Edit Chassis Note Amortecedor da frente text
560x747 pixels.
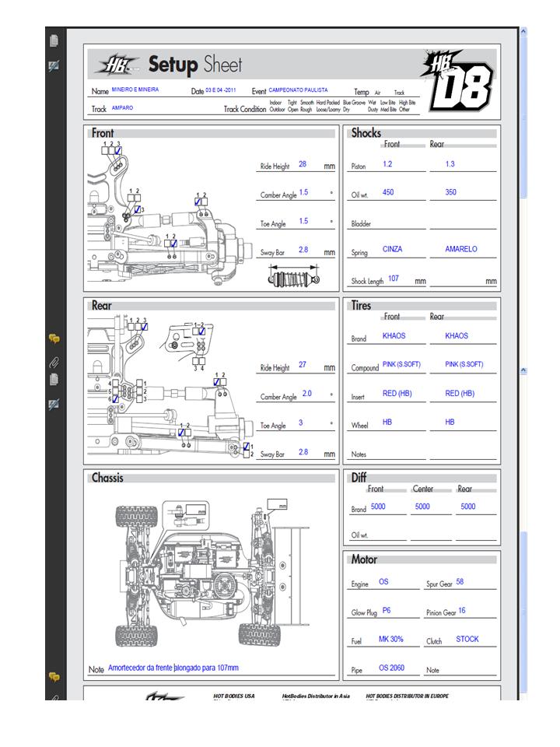click(x=173, y=668)
